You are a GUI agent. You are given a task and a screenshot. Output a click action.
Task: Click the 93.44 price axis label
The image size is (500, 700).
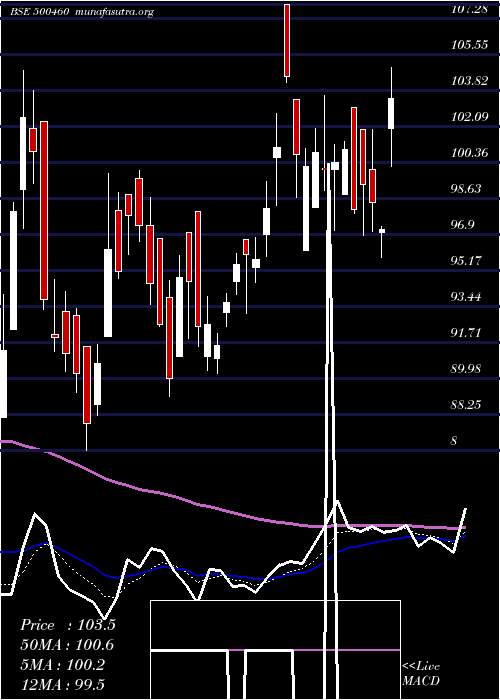point(467,297)
